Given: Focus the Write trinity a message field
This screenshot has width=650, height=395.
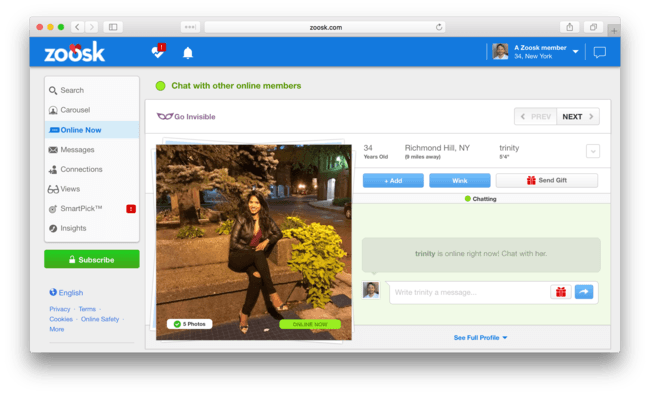Looking at the screenshot, I should 468,293.
